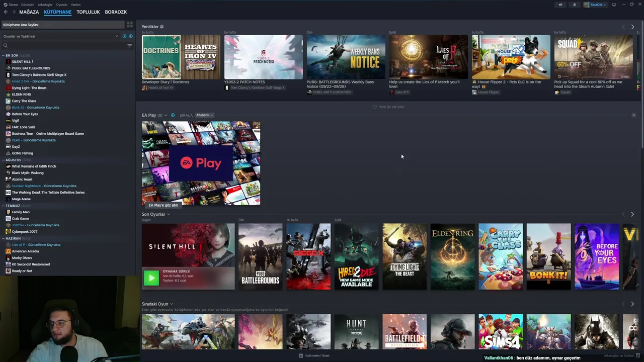The width and height of the screenshot is (644, 362).
Task: Select ELDEN RING in the sidebar list
Action: 22,94
